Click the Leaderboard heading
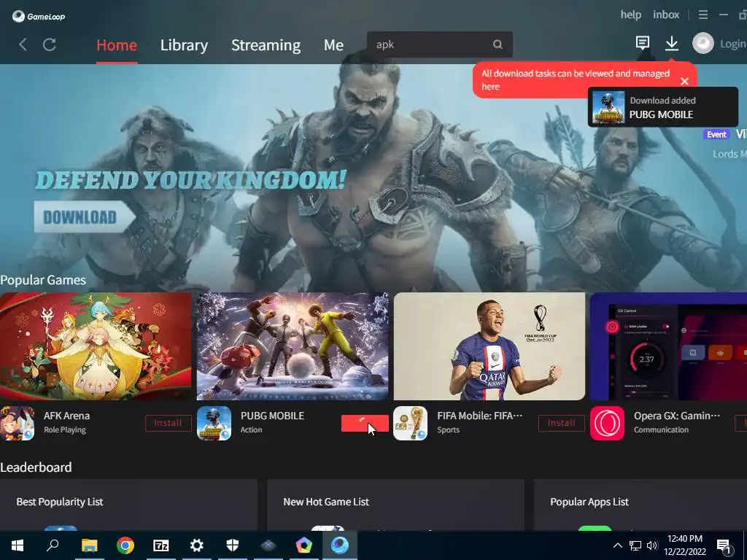This screenshot has width=747, height=560. click(x=36, y=467)
